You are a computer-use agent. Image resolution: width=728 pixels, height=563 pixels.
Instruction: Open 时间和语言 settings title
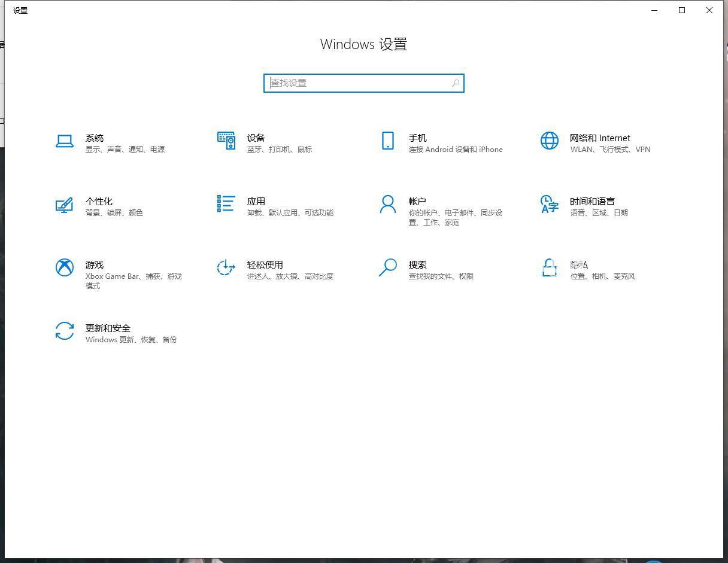coord(593,202)
